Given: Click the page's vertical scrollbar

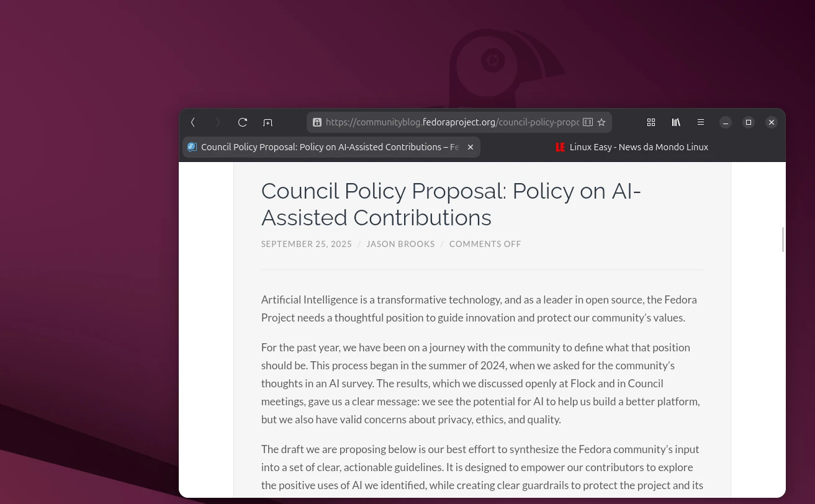Looking at the screenshot, I should coord(783,240).
